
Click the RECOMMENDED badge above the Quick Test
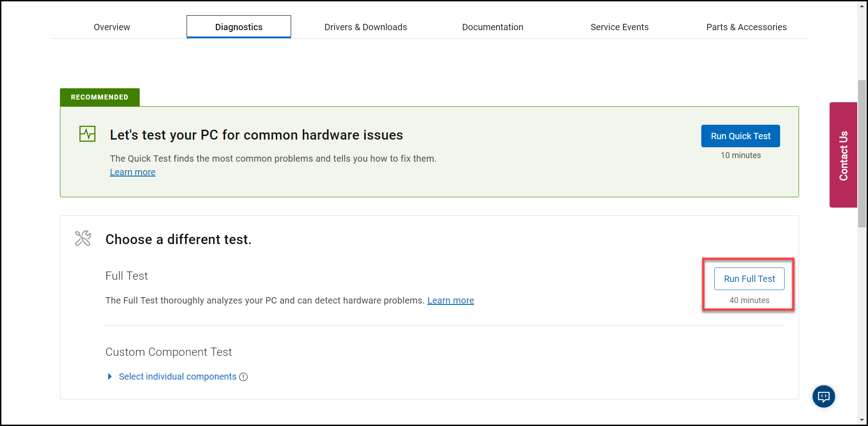tap(99, 97)
